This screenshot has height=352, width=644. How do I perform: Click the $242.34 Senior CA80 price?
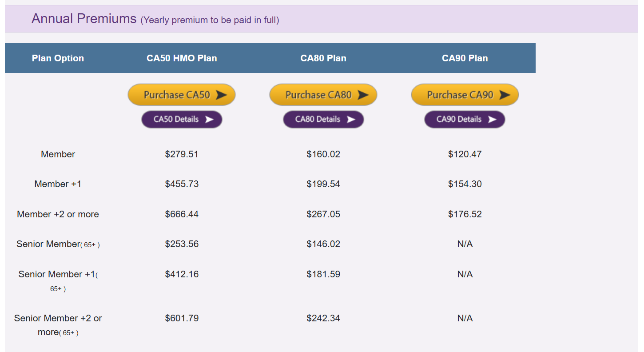tap(323, 318)
